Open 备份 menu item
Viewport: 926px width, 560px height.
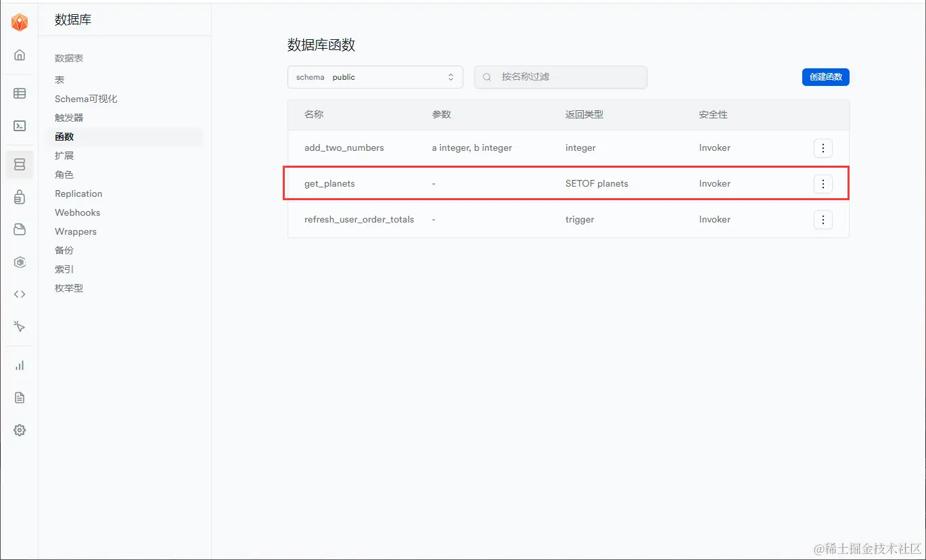click(x=64, y=250)
